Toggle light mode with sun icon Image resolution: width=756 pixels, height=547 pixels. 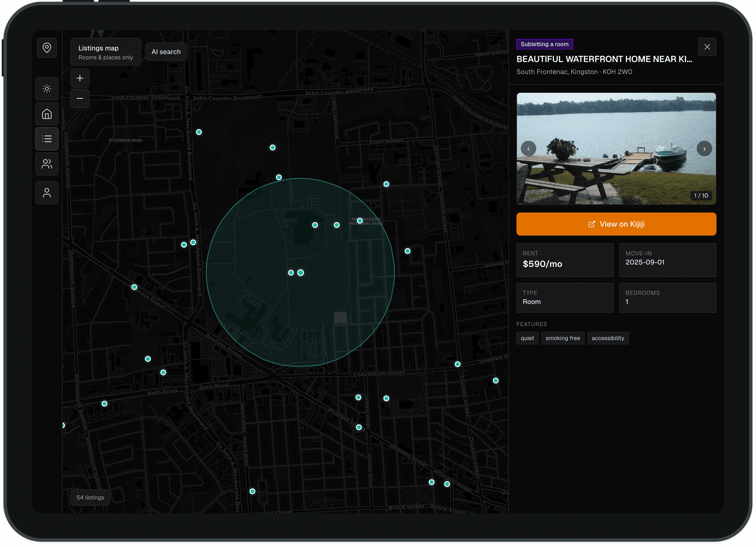tap(47, 89)
